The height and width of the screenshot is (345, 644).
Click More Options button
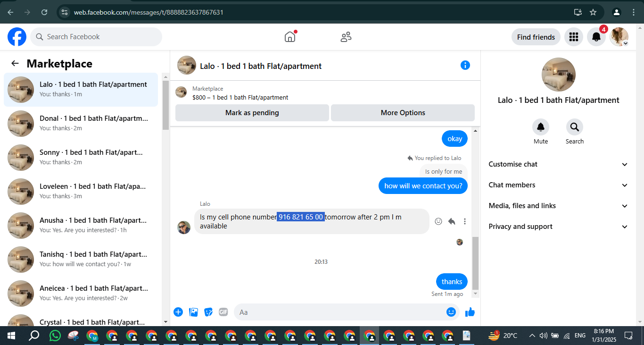pos(403,113)
